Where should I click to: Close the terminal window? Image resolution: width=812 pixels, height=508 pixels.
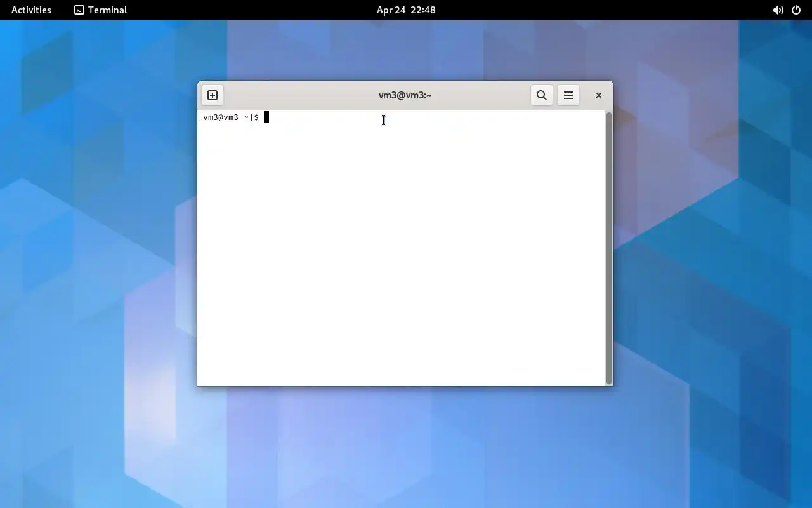[598, 95]
